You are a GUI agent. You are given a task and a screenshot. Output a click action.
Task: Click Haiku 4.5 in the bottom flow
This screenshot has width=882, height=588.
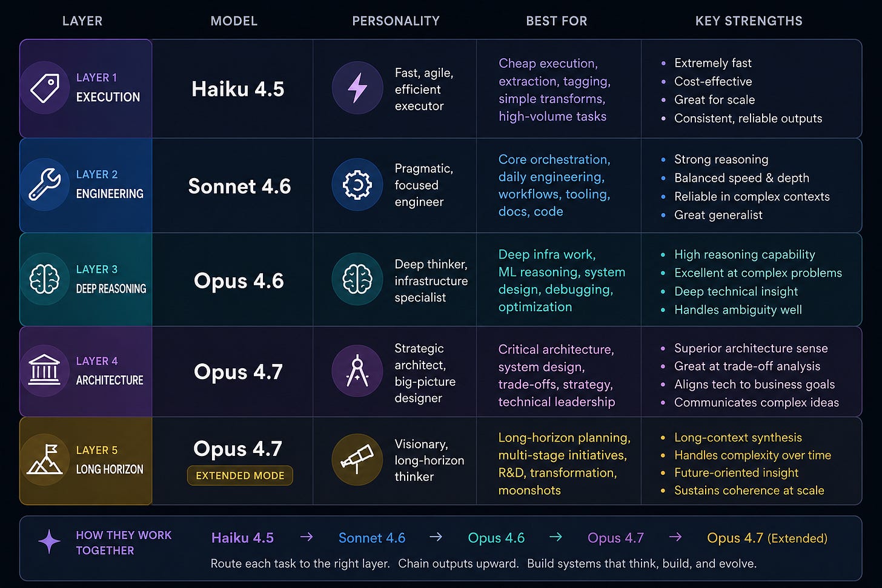click(242, 538)
